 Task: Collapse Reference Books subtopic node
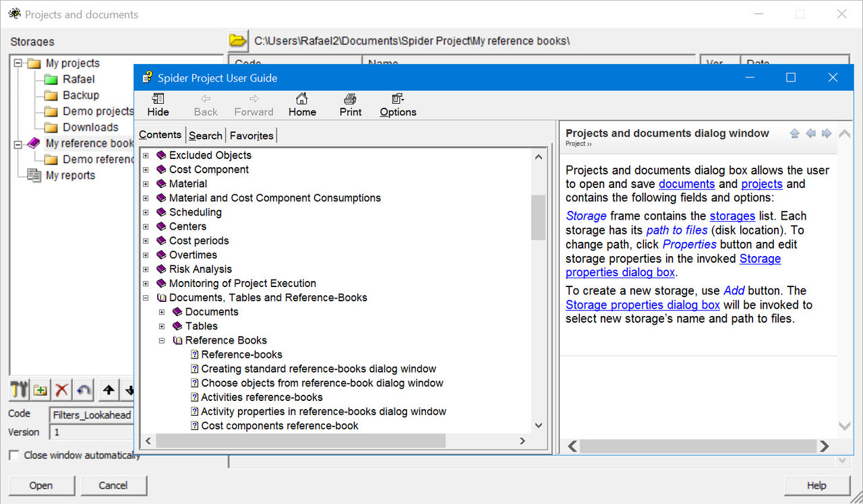coord(162,340)
